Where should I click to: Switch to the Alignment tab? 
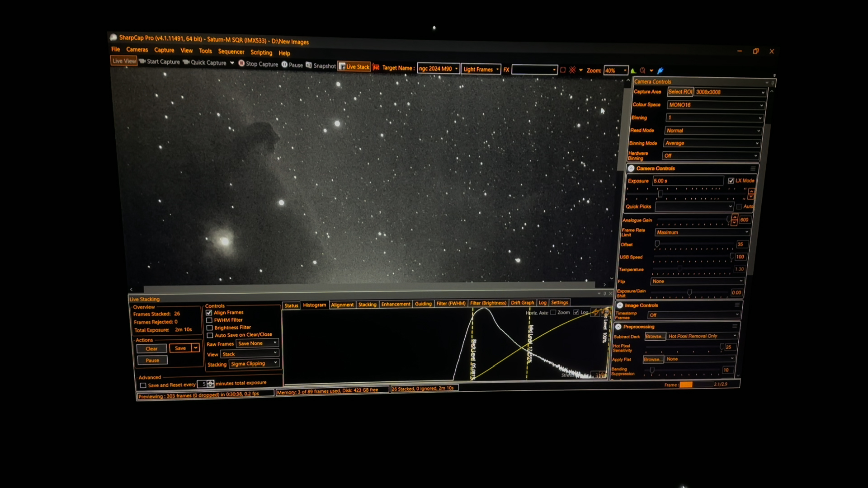pos(342,305)
